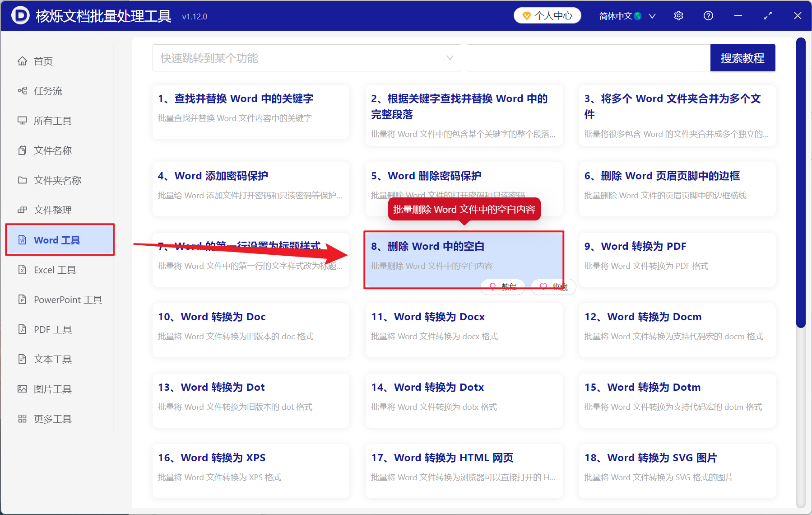Open 个人中心 at the top bar
Screen dimensions: 812x515
tap(547, 15)
